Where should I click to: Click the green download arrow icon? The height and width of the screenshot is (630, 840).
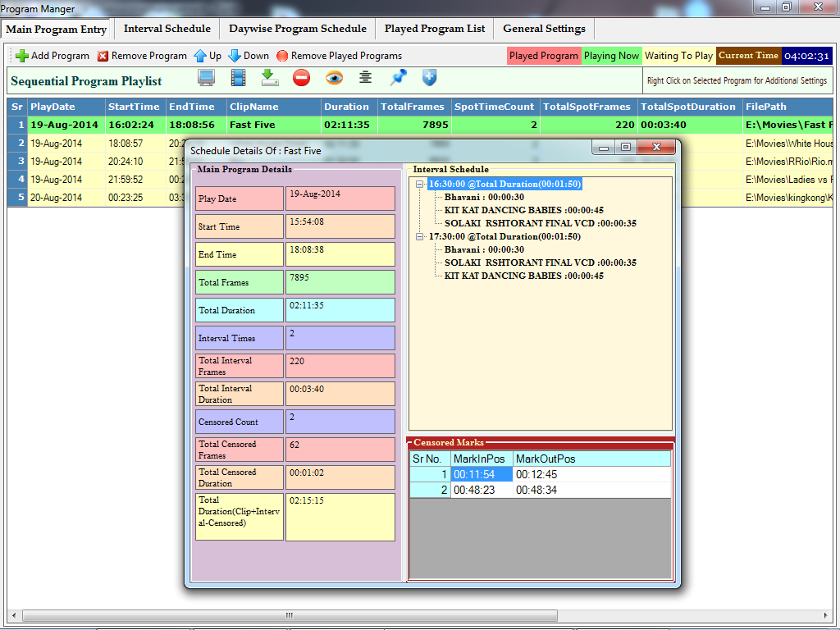click(x=270, y=78)
